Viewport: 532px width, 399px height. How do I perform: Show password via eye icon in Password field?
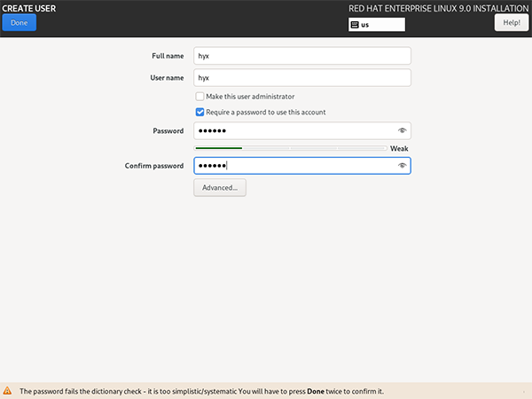pos(402,130)
